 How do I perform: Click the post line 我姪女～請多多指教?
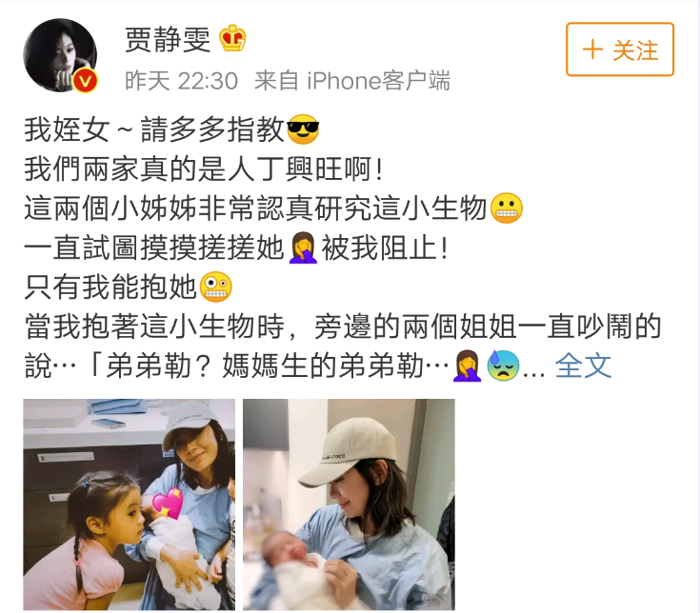(x=154, y=129)
